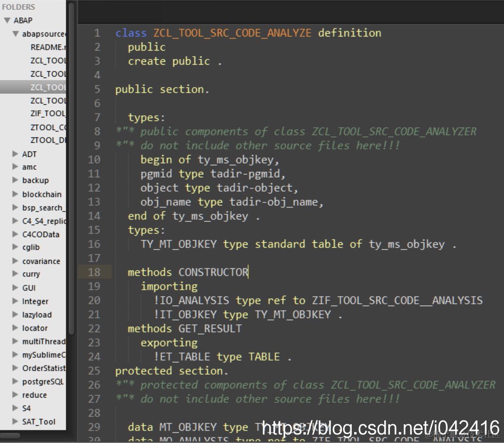Image resolution: width=504 pixels, height=443 pixels.
Task: Open the ZTOOL_D file in sidebar
Action: (x=48, y=140)
